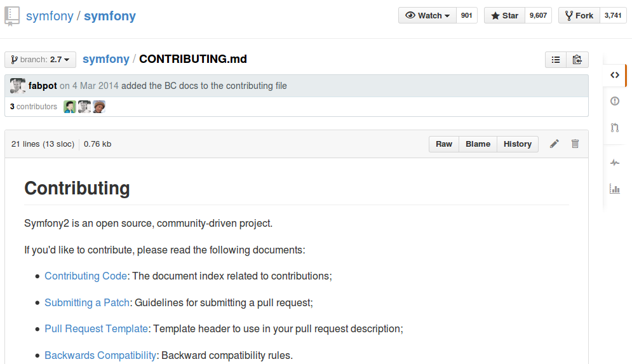This screenshot has width=632, height=364.
Task: Show the 3 contributors list
Action: (34, 107)
